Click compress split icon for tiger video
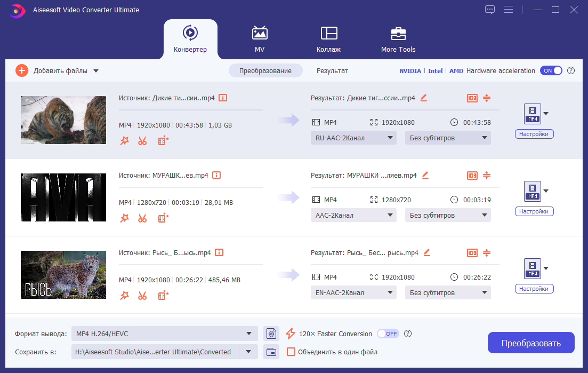The image size is (588, 373). 486,98
